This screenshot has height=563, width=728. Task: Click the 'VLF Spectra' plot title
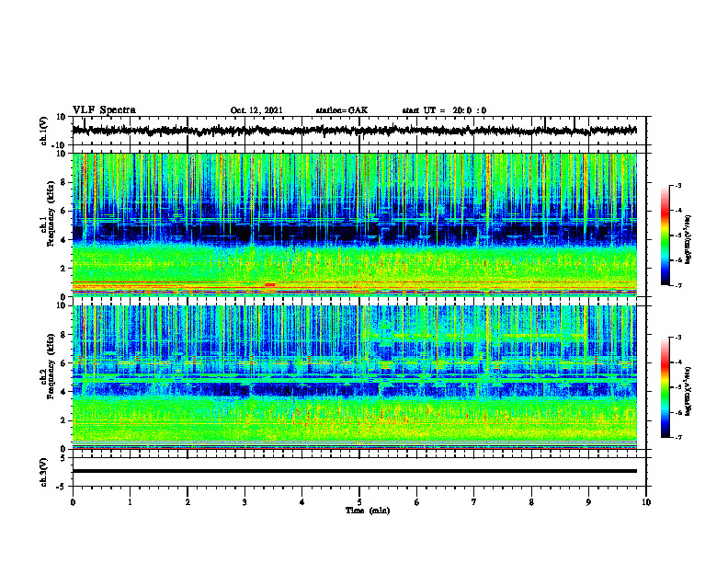(x=104, y=110)
